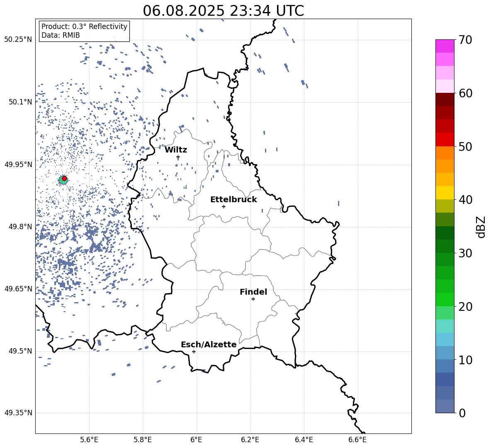Image resolution: width=491 pixels, height=448 pixels.
Task: Click the bright green 20 dBZ colorbar segment
Action: click(445, 299)
